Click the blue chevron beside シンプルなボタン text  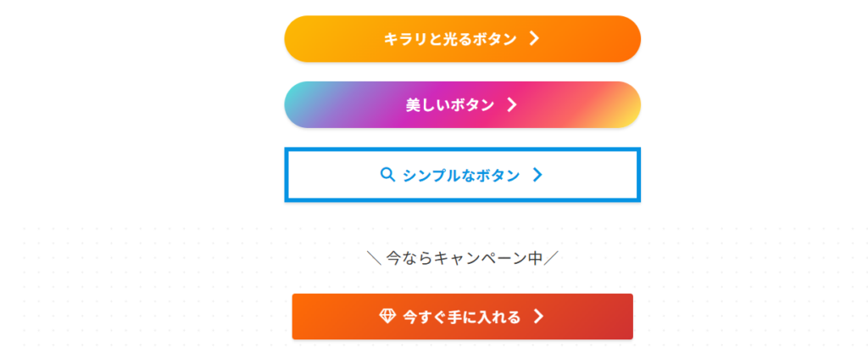(x=537, y=175)
